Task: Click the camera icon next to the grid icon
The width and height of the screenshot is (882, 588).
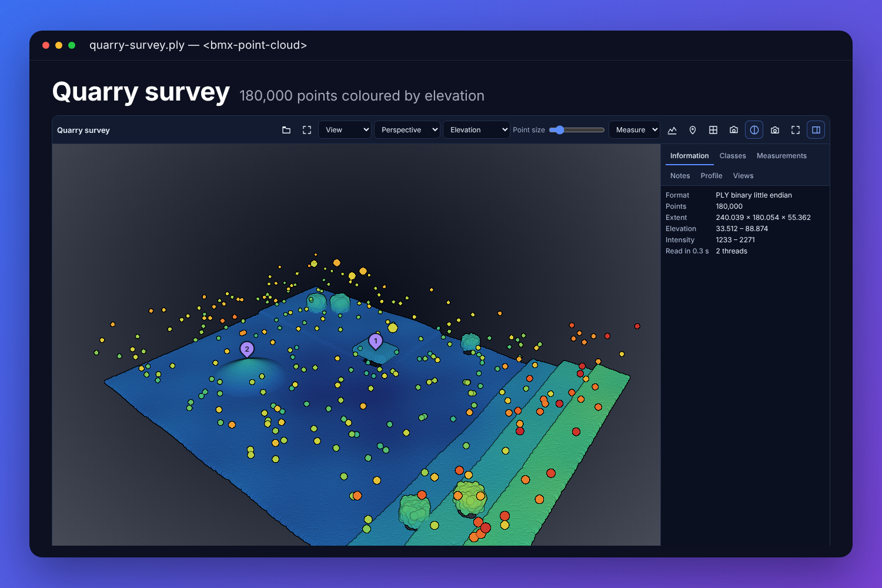Action: [734, 130]
